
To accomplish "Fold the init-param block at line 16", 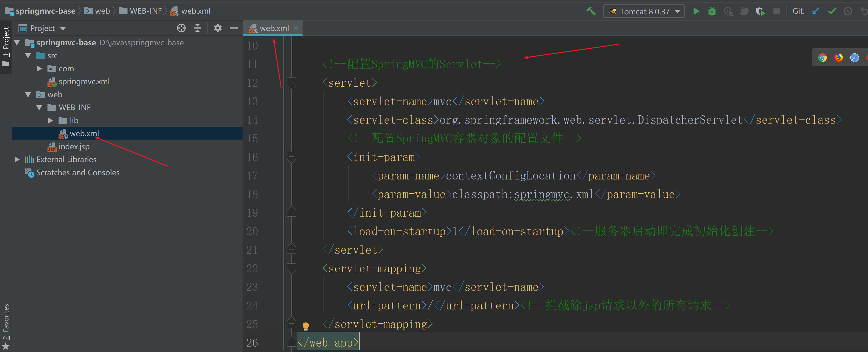I will click(291, 157).
